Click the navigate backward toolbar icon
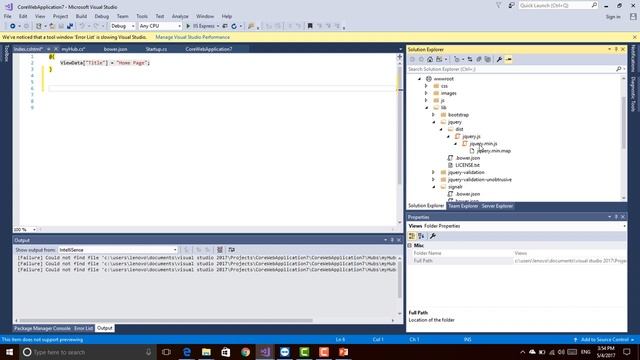This screenshot has height=360, width=640. 13,26
